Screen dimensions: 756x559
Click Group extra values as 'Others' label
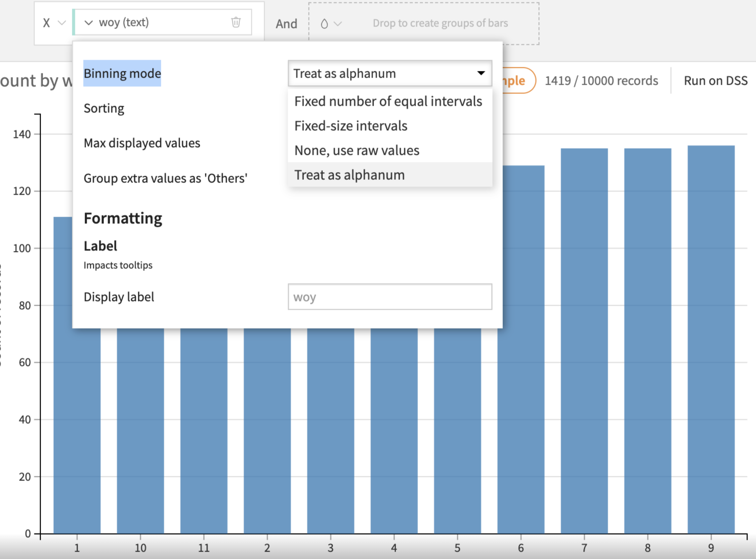tap(165, 178)
